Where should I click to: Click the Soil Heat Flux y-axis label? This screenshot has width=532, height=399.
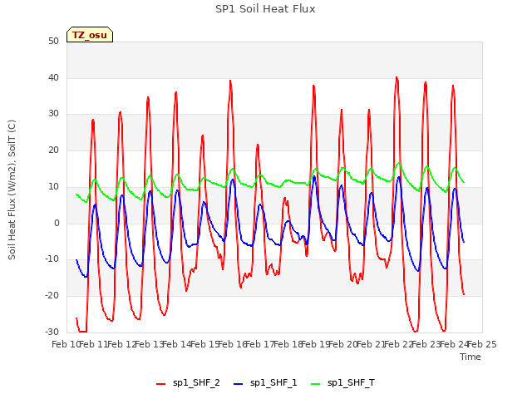(12, 190)
